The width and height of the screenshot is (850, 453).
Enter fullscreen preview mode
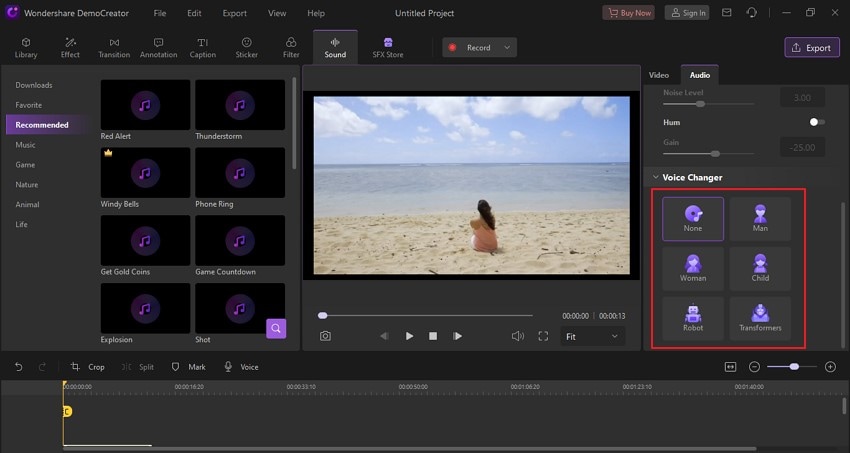click(x=543, y=336)
